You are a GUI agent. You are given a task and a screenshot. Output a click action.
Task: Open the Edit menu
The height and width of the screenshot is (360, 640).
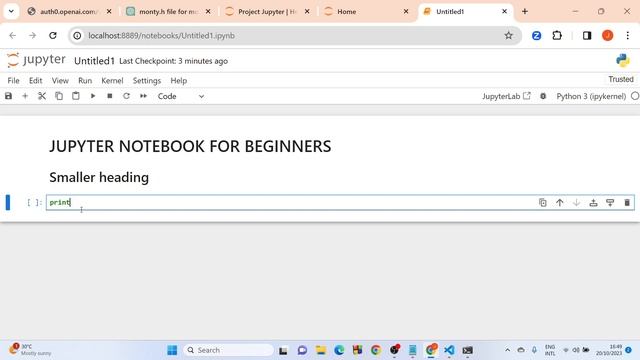pyautogui.click(x=36, y=80)
